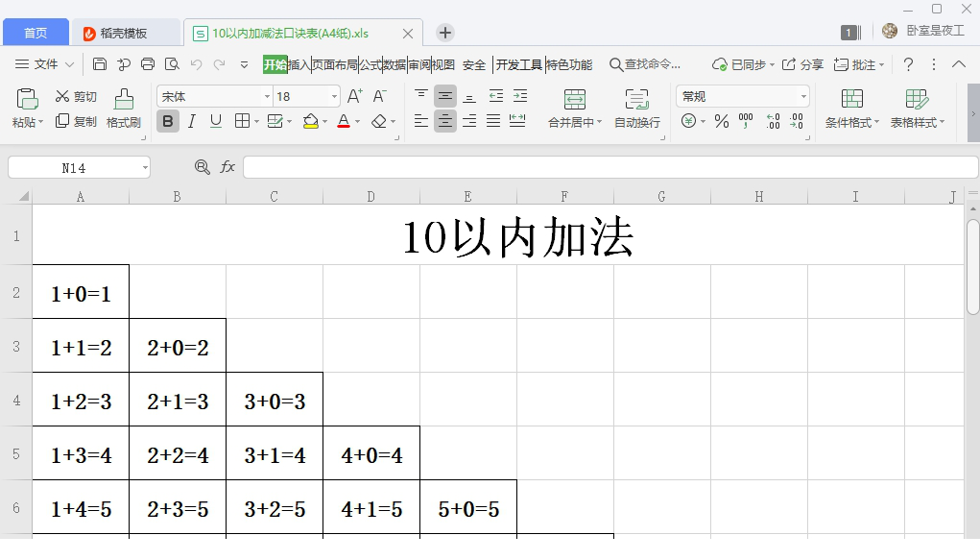Open number format dropdown (常规)

point(803,96)
